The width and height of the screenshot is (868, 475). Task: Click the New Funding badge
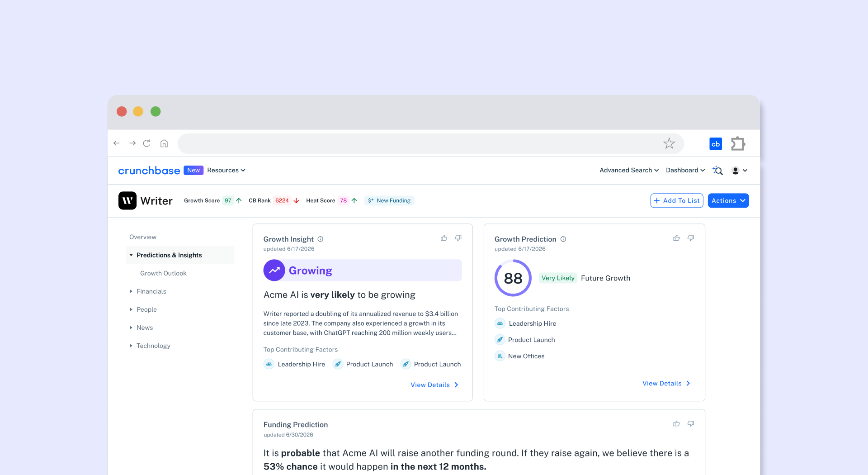coord(389,200)
